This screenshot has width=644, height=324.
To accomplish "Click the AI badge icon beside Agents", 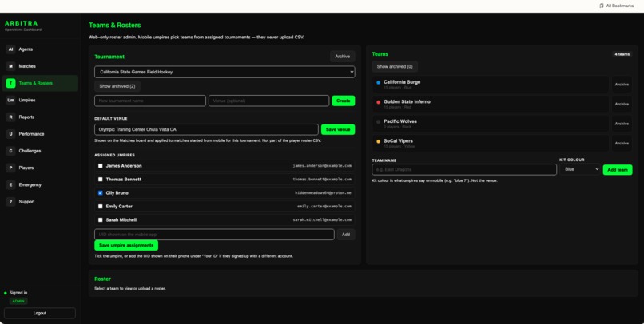I will pos(10,49).
